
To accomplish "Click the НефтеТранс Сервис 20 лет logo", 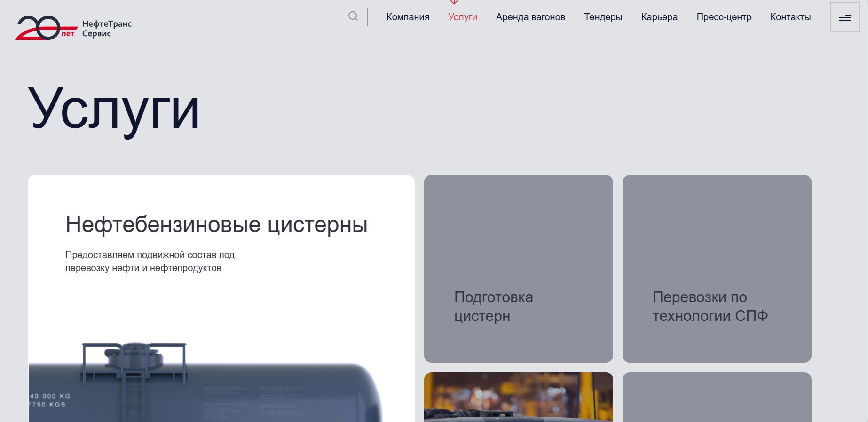I will coord(73,28).
